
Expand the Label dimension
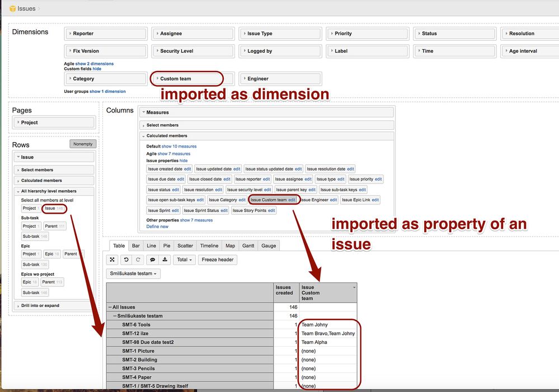click(x=368, y=51)
